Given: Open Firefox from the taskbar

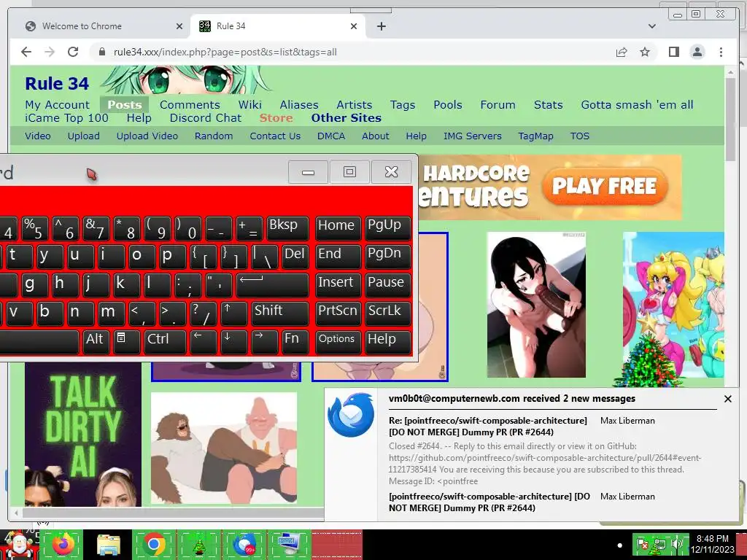Looking at the screenshot, I should coord(63,545).
